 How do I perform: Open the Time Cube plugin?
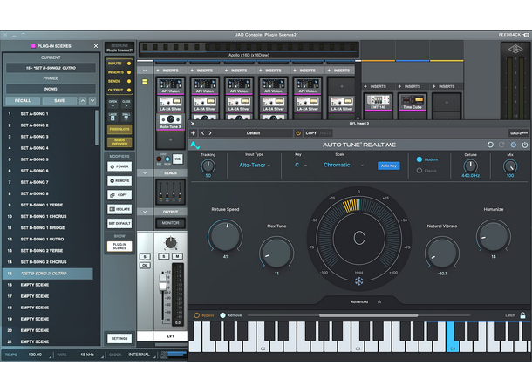[x=413, y=102]
